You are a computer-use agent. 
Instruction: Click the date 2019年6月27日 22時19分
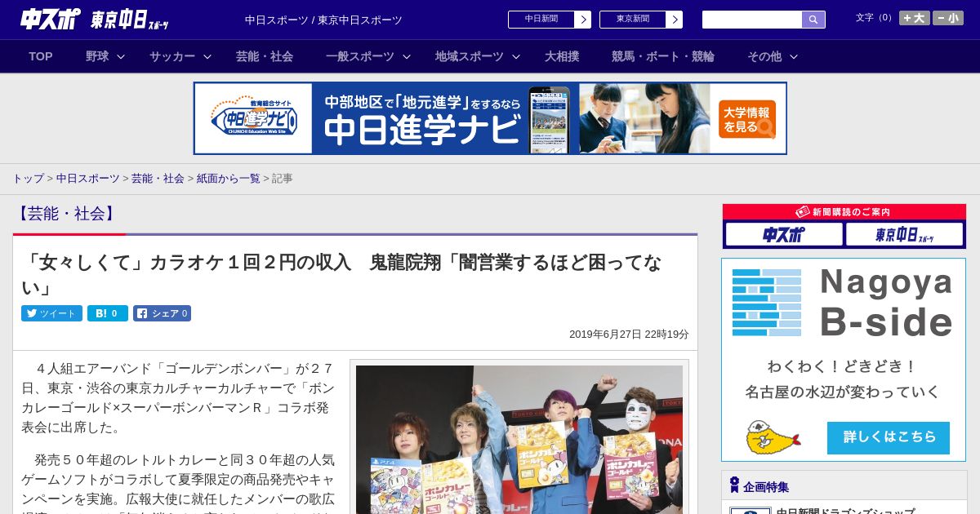pos(629,335)
